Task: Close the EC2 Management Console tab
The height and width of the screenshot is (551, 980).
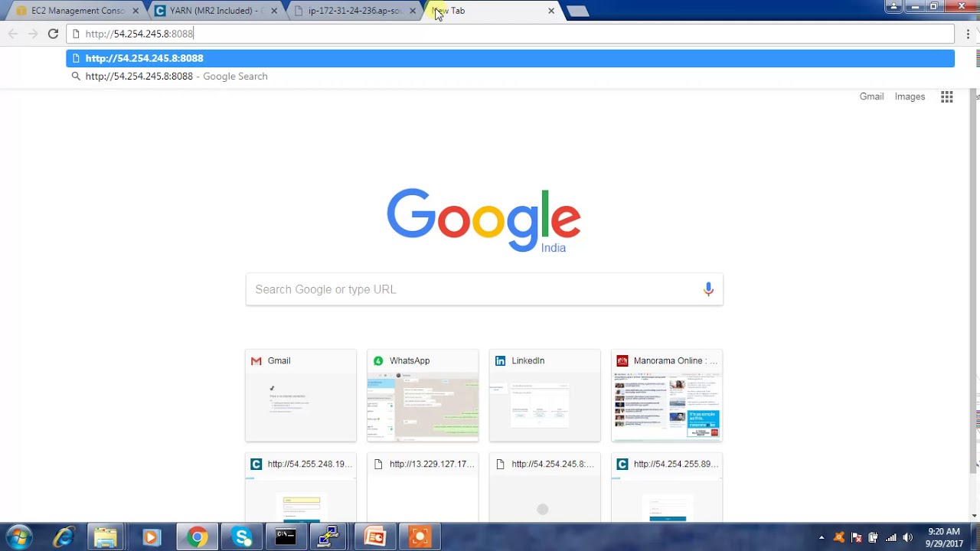Action: click(x=136, y=11)
